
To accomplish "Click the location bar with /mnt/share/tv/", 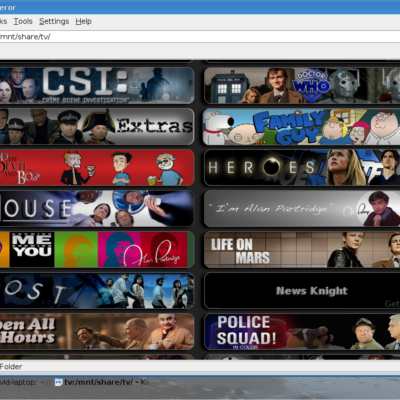I will [x=200, y=37].
